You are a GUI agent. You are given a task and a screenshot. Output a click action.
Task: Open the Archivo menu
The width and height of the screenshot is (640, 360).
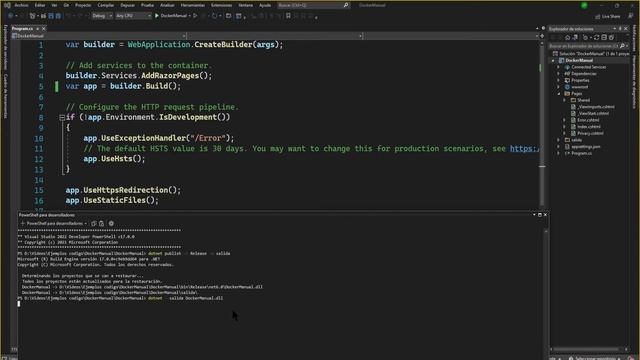(x=21, y=5)
